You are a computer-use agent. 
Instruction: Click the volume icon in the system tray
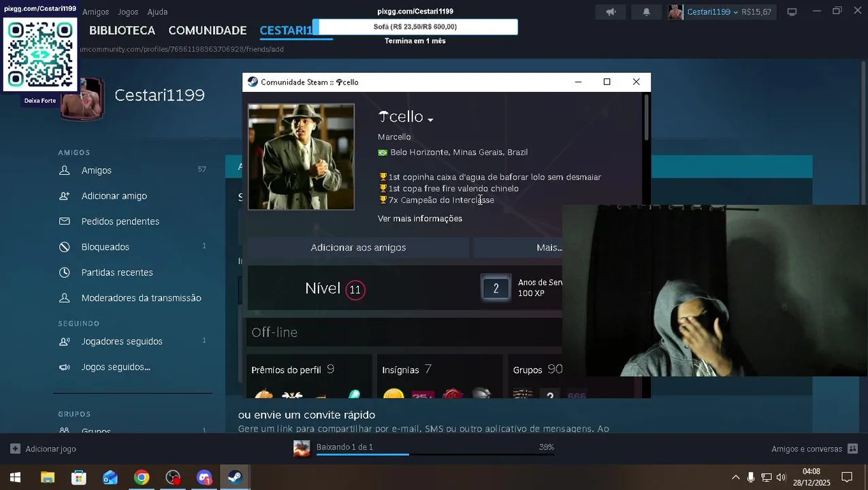[781, 478]
